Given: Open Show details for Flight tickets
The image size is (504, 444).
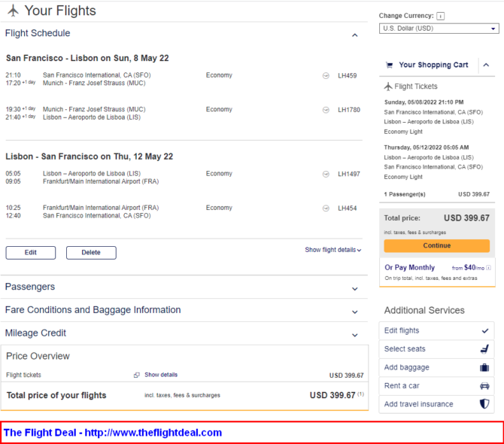Looking at the screenshot, I should tap(161, 375).
